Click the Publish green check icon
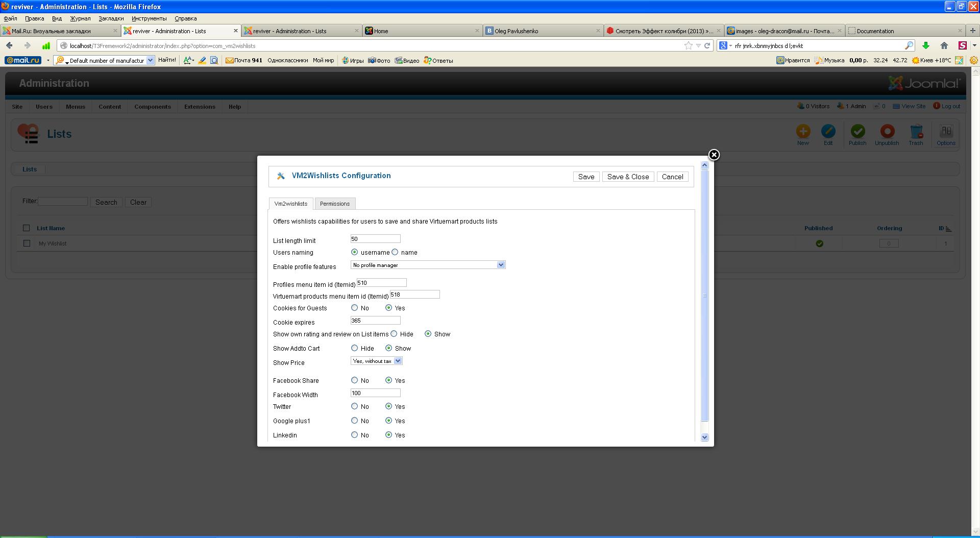The height and width of the screenshot is (538, 980). (x=857, y=132)
